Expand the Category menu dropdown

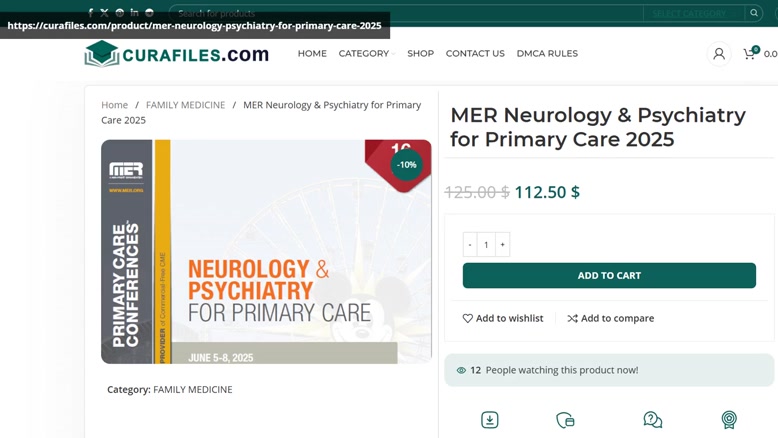click(367, 54)
